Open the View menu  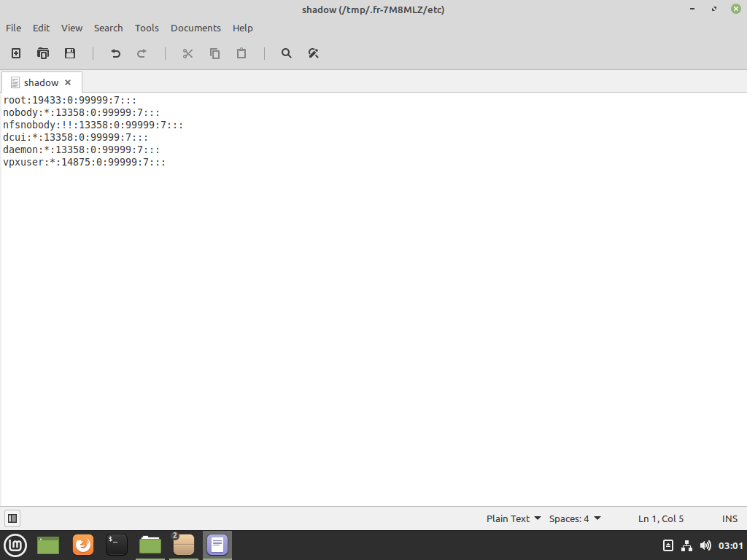(72, 28)
